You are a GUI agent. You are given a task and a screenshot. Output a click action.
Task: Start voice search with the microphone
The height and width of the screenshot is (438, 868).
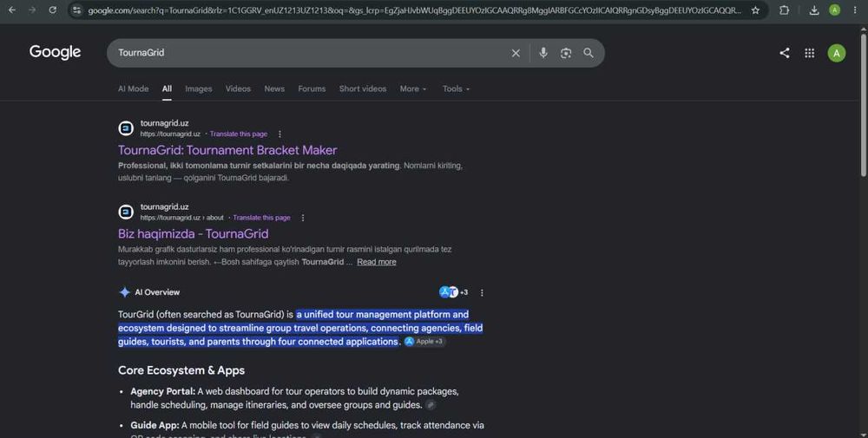[543, 53]
